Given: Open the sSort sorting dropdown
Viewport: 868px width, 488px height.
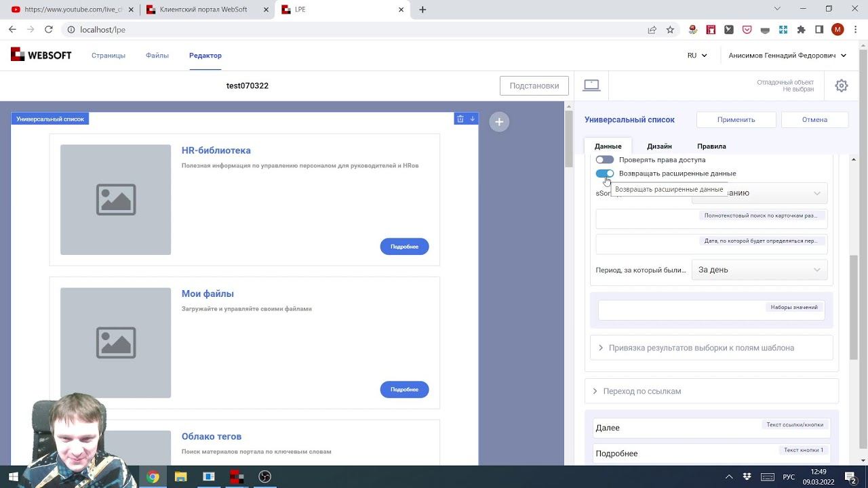Looking at the screenshot, I should 759,193.
